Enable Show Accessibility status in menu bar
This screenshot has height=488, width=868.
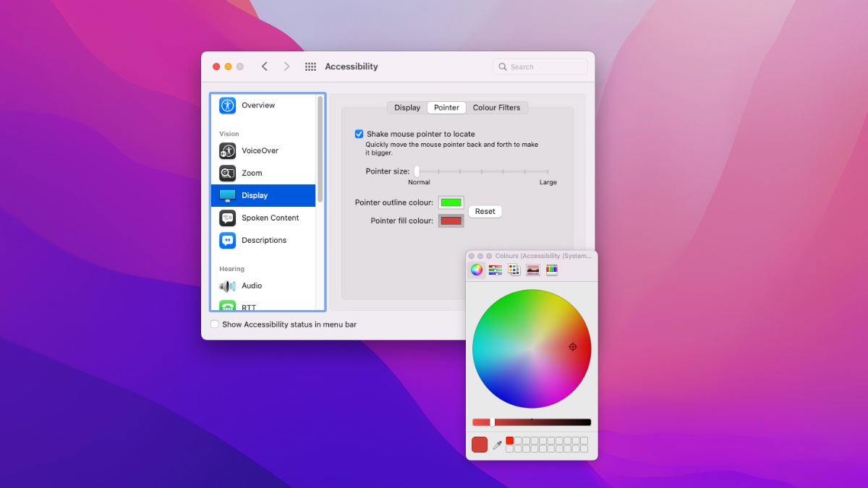tap(214, 324)
